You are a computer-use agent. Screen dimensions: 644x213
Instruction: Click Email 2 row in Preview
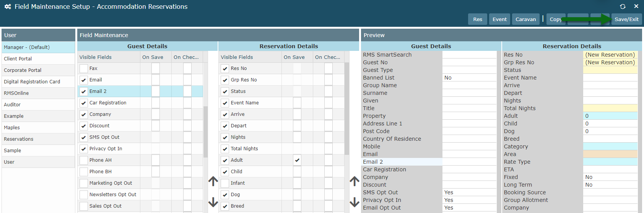click(429, 162)
